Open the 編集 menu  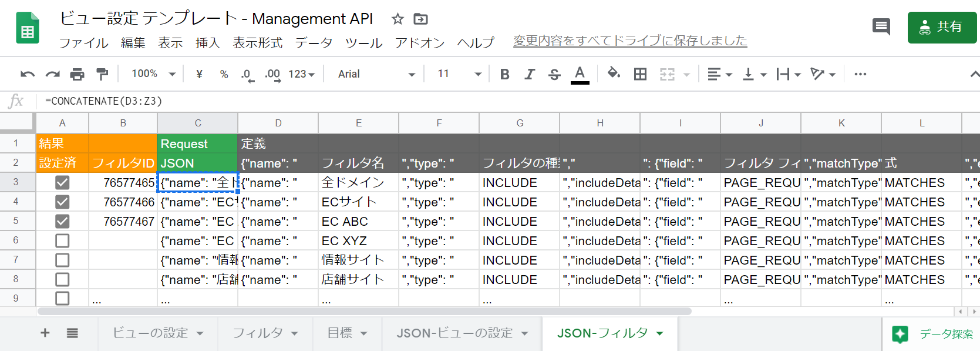pyautogui.click(x=133, y=43)
